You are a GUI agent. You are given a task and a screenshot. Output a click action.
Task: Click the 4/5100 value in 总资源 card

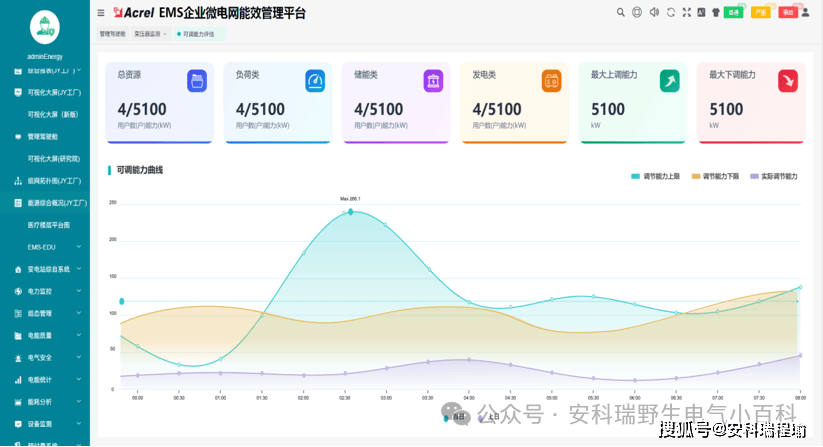(x=142, y=109)
